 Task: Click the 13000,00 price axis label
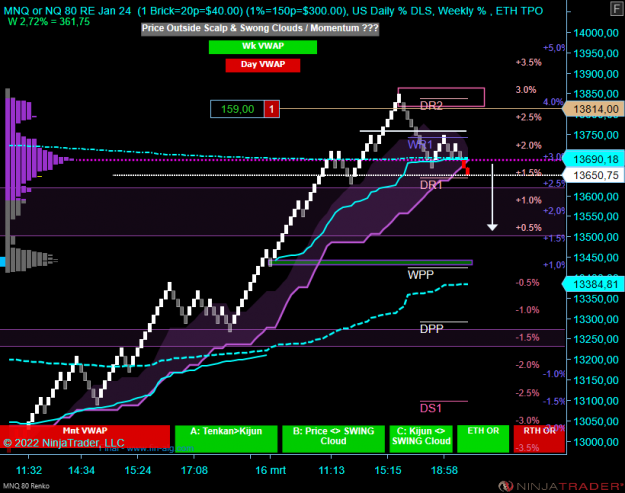coord(596,442)
